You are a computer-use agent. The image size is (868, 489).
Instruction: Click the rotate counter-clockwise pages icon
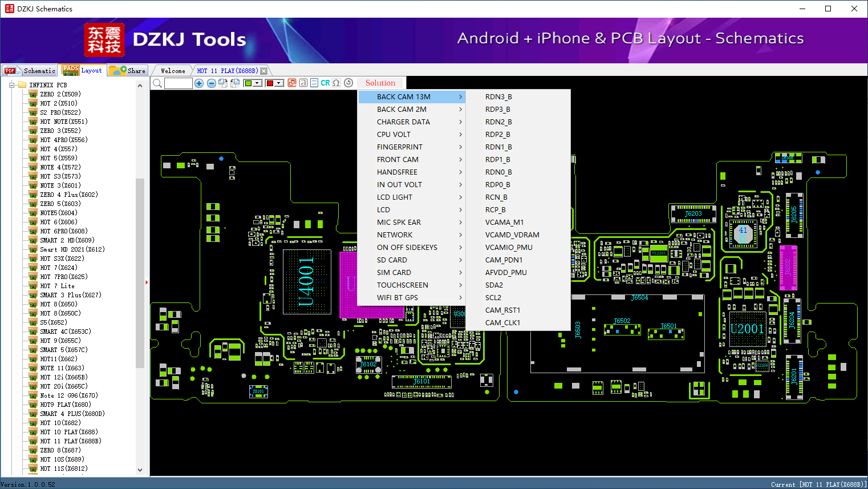click(235, 83)
